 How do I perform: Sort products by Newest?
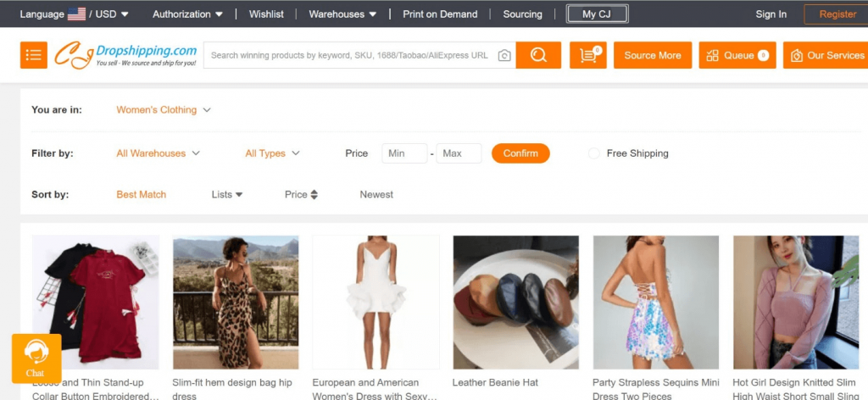coord(376,195)
